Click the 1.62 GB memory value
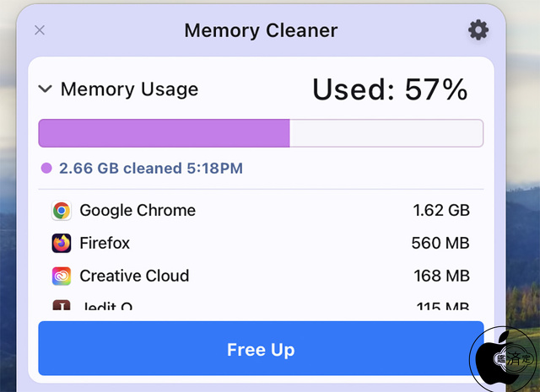 [441, 211]
